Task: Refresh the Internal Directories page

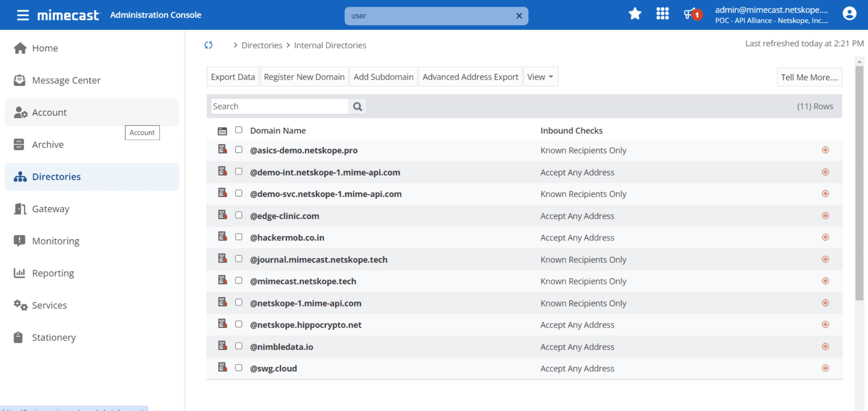Action: tap(209, 45)
